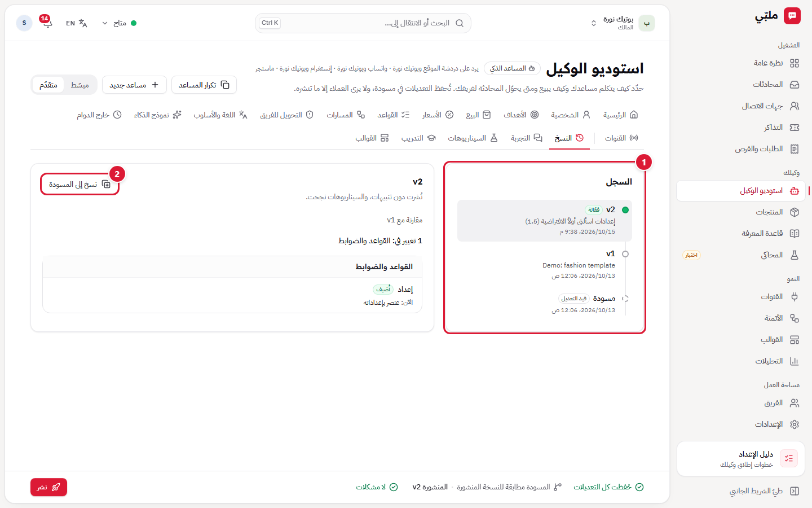The height and width of the screenshot is (508, 812).
Task: Open السيناريوهات tab
Action: pos(473,138)
